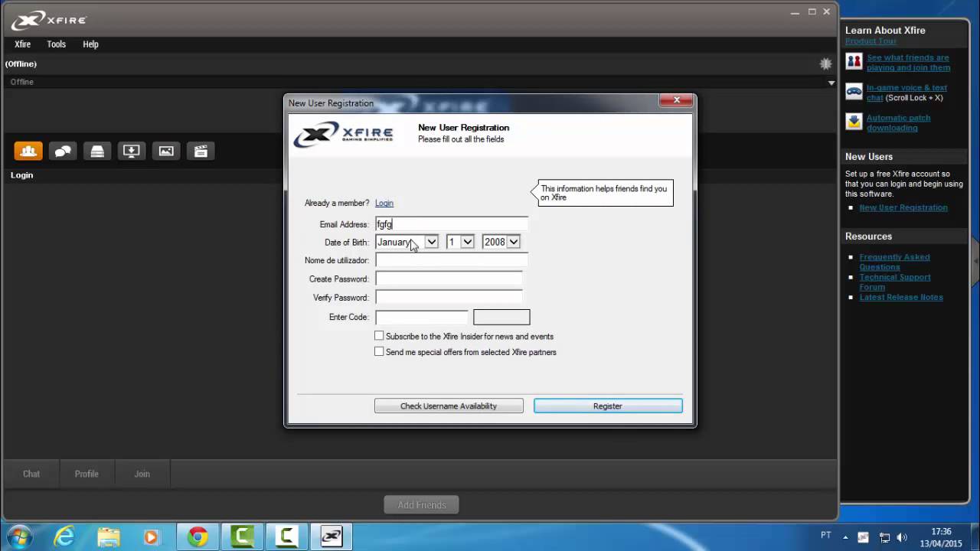Open the Tools menu
This screenshot has width=980, height=551.
tap(57, 44)
